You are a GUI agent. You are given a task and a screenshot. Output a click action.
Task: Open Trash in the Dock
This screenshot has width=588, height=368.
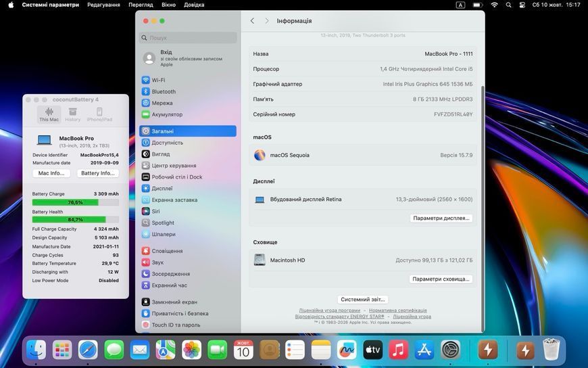point(552,350)
